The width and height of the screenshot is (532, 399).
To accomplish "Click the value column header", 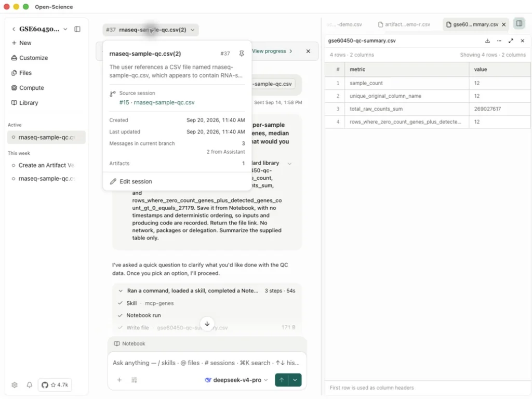I will click(499, 69).
